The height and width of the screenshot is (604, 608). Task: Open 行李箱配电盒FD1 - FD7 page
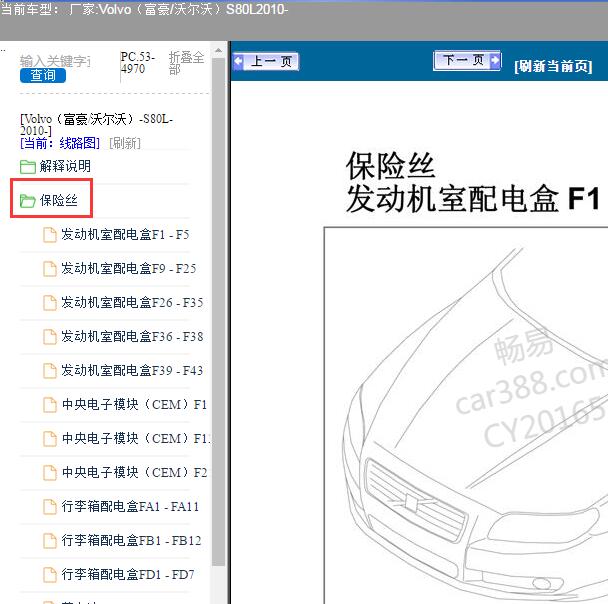pos(128,574)
